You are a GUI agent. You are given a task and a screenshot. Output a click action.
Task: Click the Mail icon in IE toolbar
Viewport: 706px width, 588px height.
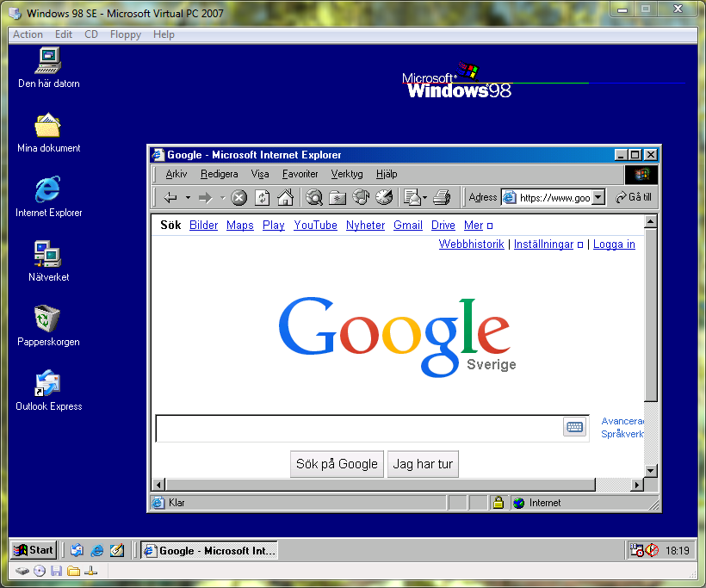click(x=412, y=197)
